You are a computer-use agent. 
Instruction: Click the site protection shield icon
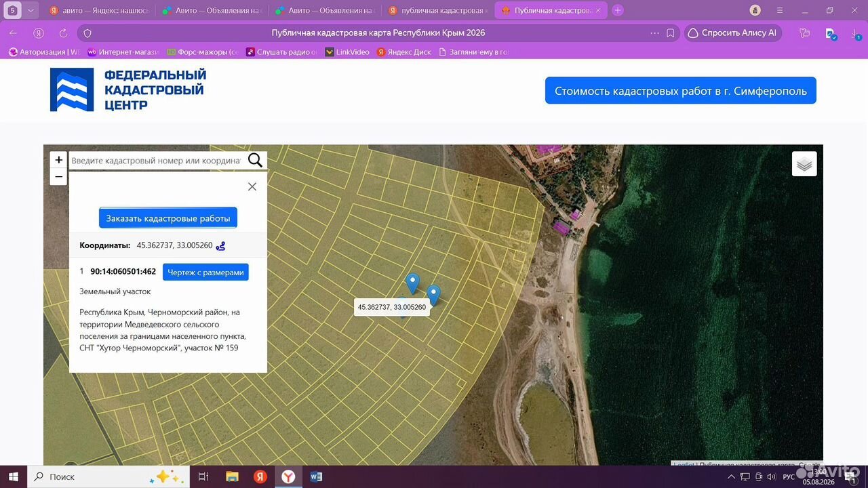[87, 33]
